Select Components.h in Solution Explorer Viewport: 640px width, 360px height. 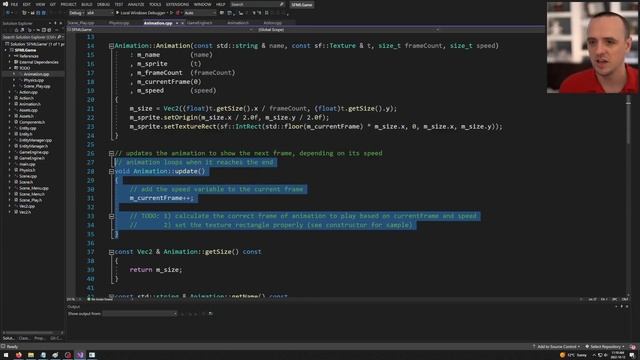point(32,122)
